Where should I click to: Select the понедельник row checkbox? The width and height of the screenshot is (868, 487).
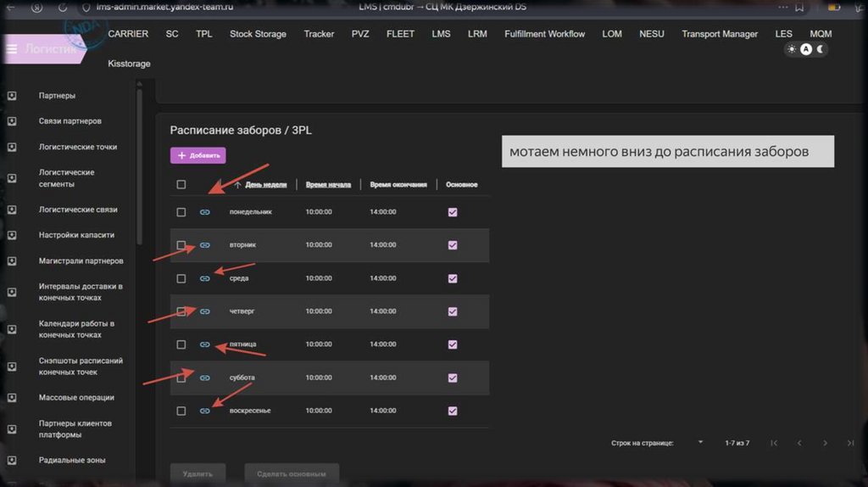[181, 212]
